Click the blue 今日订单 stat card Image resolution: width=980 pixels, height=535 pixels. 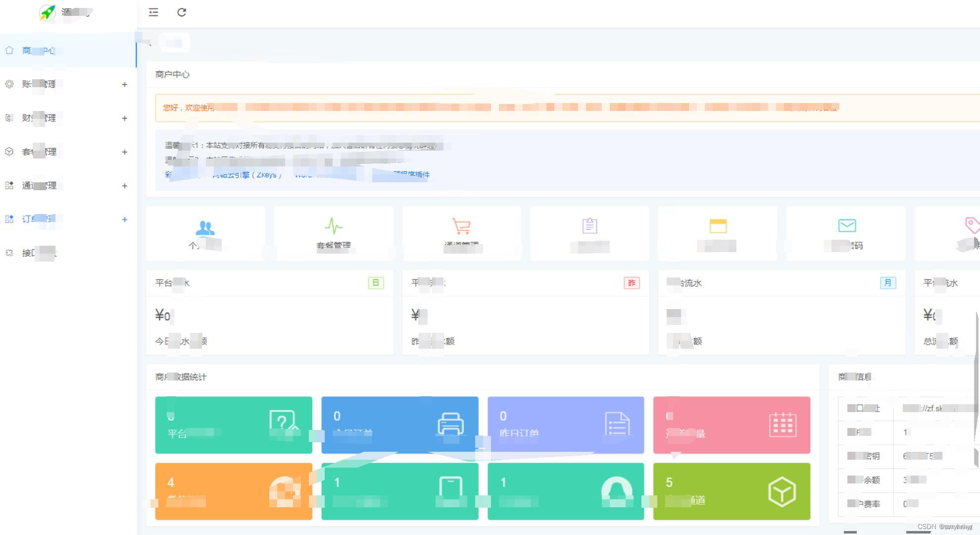(x=399, y=425)
